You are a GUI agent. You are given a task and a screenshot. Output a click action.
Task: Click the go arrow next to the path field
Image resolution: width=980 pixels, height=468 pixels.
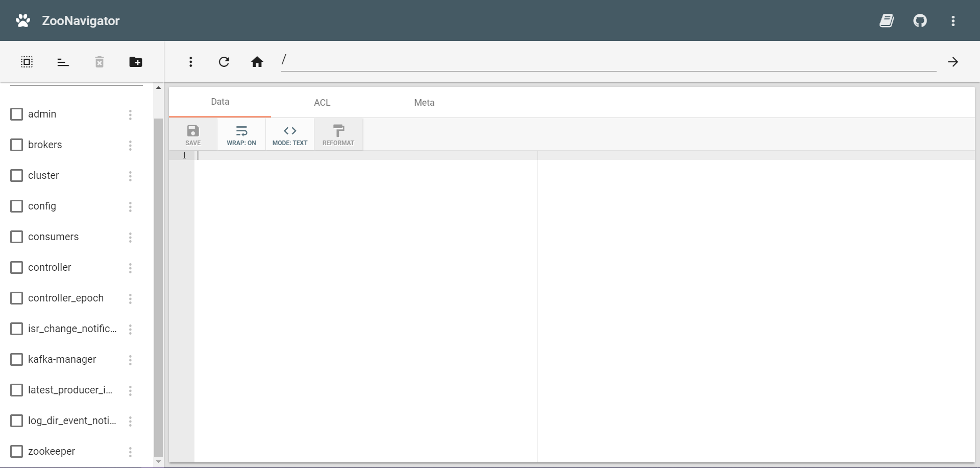(x=953, y=62)
